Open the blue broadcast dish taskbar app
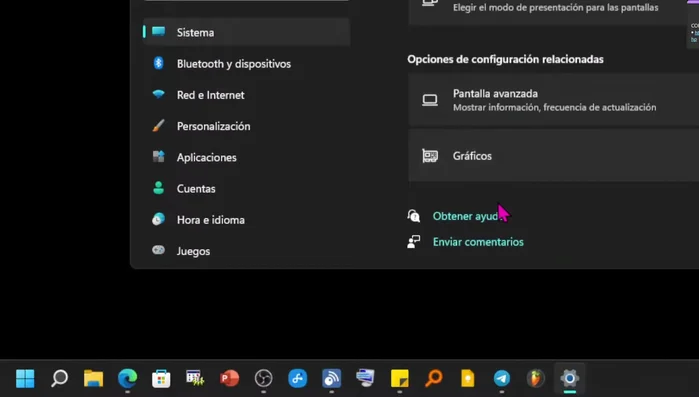The image size is (699, 397). [x=331, y=378]
